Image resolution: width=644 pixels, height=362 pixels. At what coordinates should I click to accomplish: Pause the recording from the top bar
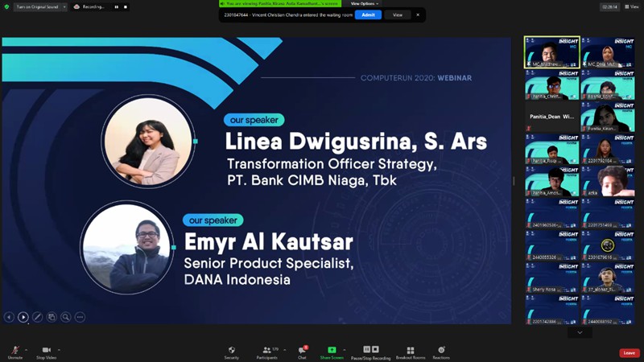point(116,7)
